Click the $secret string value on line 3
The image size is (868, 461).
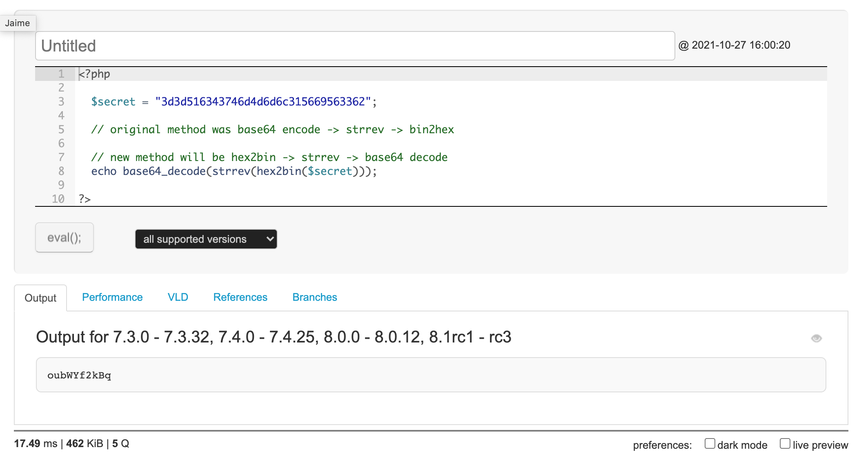[x=263, y=102]
